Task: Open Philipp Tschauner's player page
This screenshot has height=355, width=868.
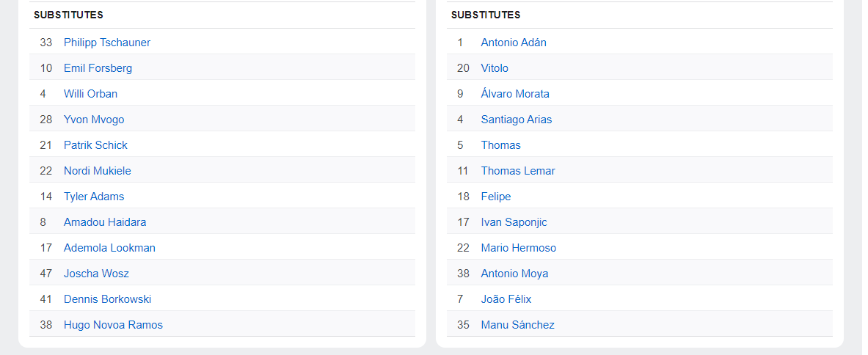Action: (107, 43)
